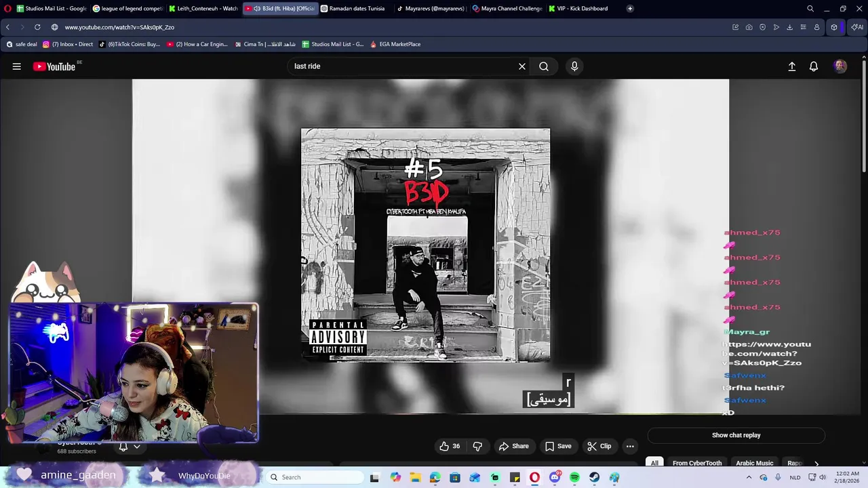
Task: Save the video to a playlist
Action: pos(558,446)
